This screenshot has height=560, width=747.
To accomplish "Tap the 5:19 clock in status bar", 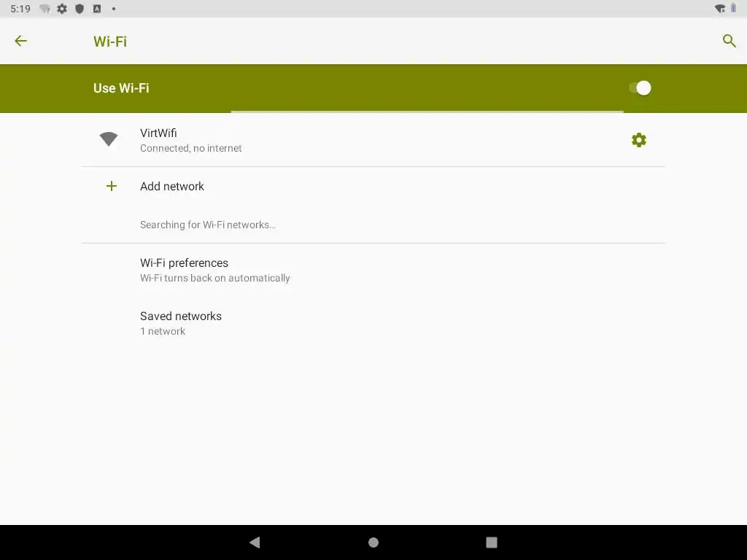I will pos(20,9).
